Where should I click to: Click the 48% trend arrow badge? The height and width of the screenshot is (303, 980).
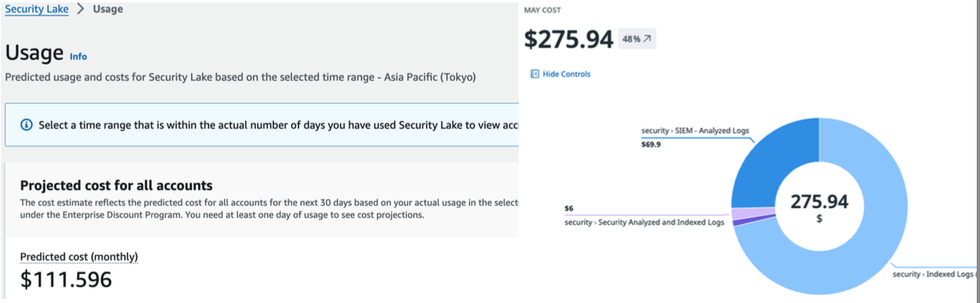637,39
